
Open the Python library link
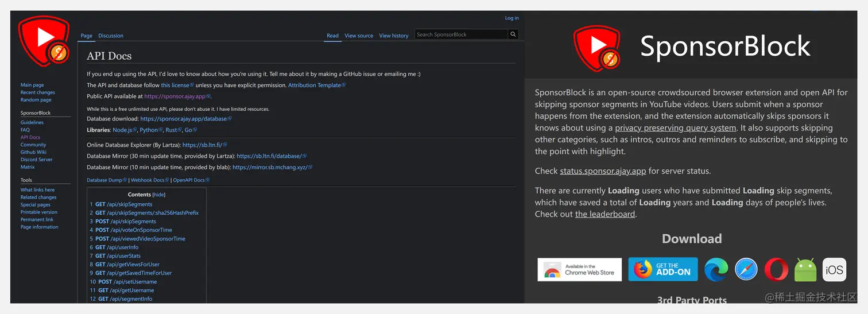click(151, 130)
